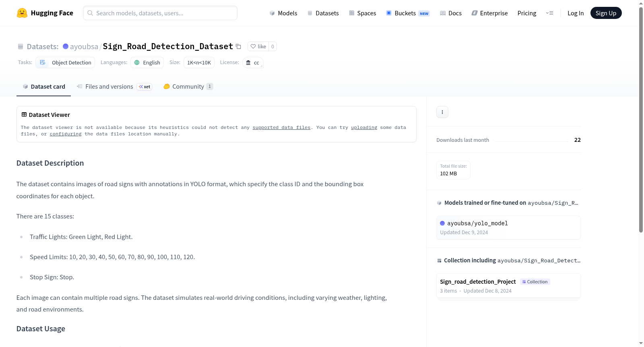
Task: Open the Enterprise page
Action: point(489,13)
